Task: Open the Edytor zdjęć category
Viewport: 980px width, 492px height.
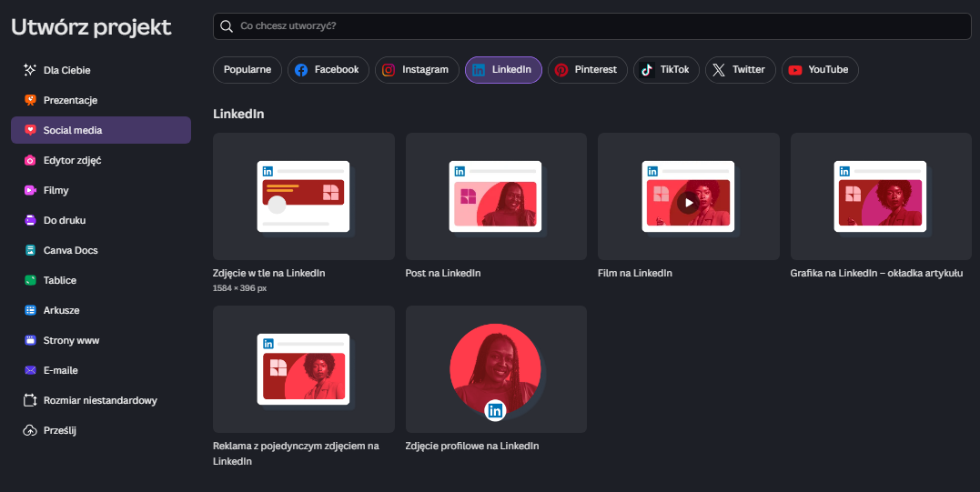Action: tap(101, 160)
